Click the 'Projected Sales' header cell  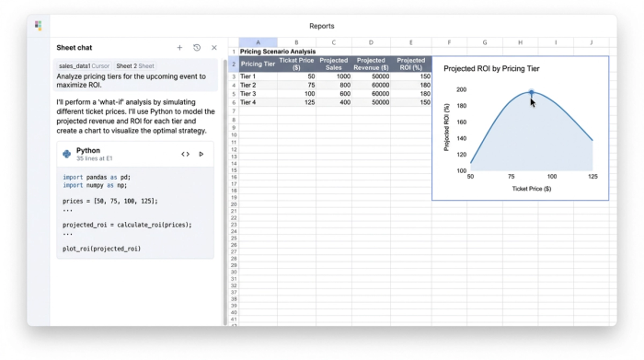tap(333, 64)
